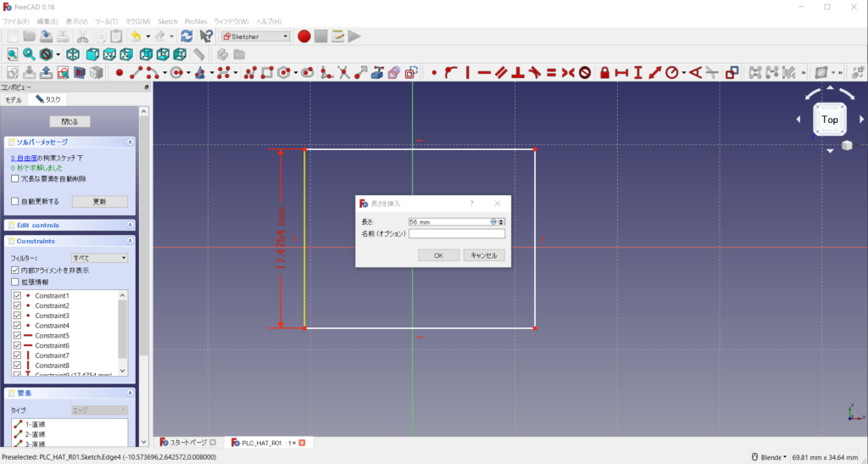Toggle 拡張情報 checkbox

(14, 282)
